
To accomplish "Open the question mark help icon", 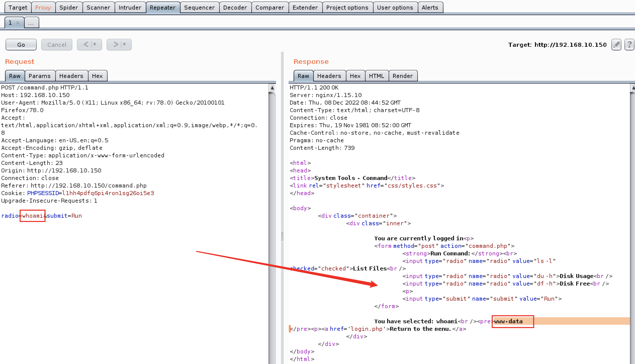I will pos(629,45).
